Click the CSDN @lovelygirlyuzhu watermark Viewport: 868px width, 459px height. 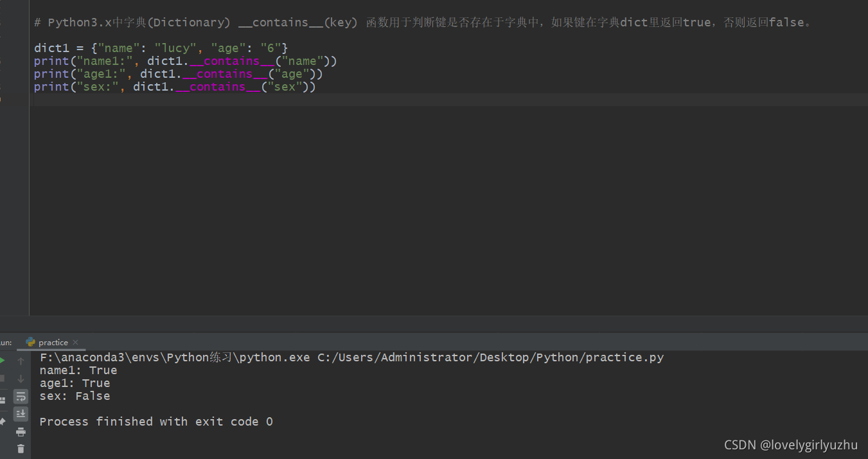[x=791, y=444]
